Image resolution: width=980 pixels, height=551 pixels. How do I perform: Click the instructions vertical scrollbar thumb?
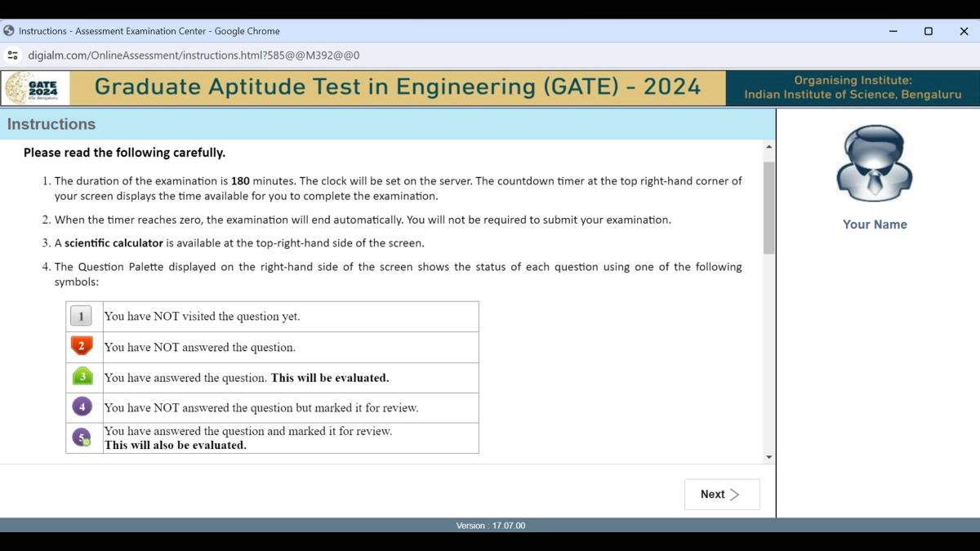768,208
